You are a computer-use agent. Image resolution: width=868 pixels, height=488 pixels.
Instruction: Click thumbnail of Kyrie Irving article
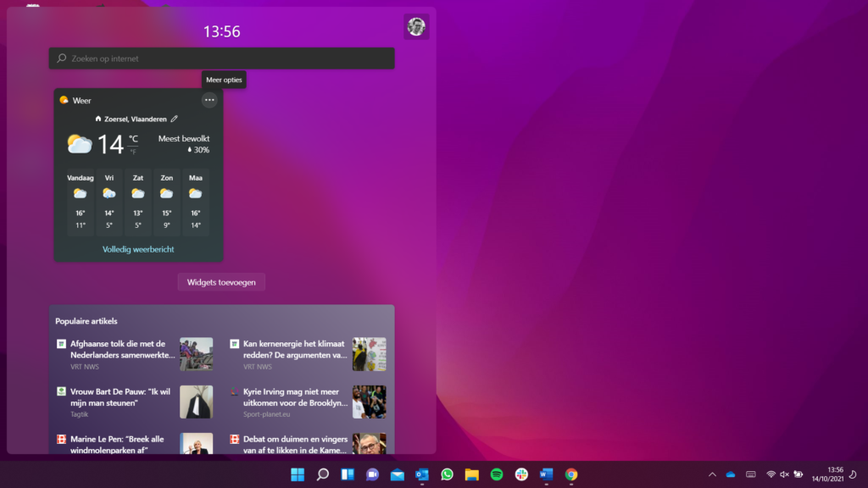click(x=370, y=402)
